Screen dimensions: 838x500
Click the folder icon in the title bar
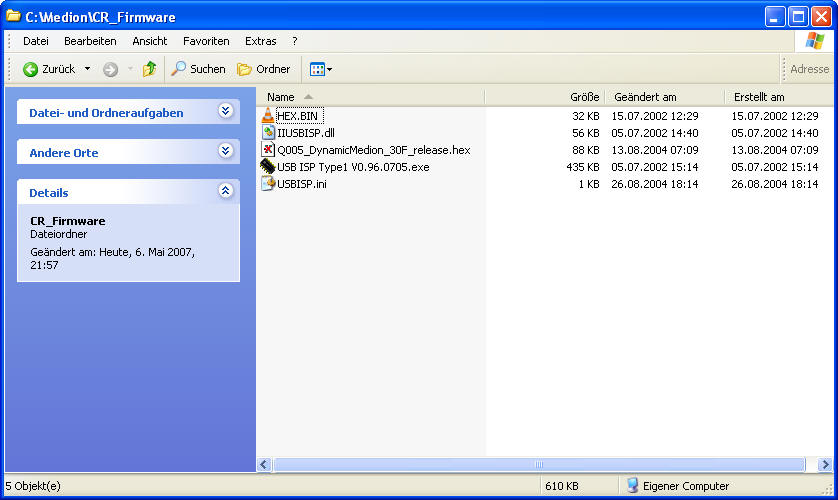[13, 17]
